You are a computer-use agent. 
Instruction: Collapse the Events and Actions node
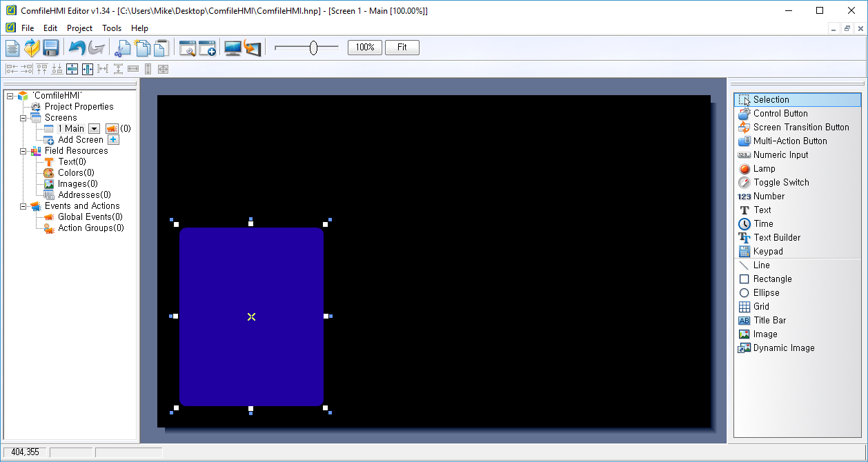tap(23, 206)
